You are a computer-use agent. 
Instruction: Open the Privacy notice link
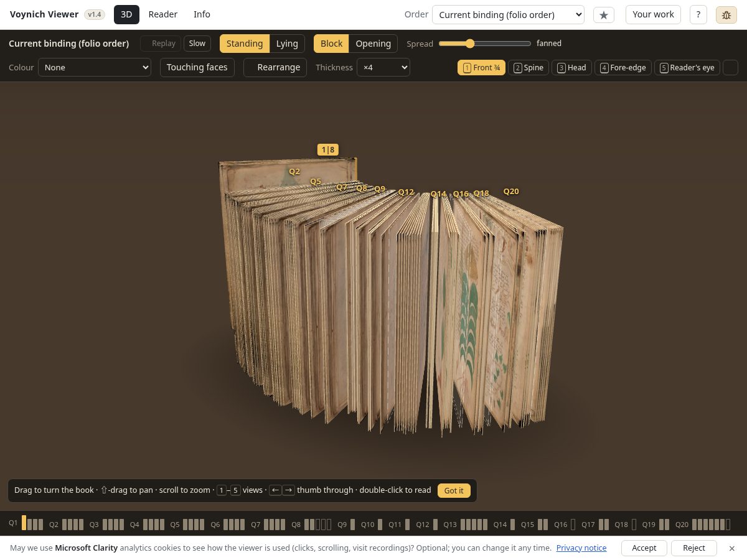[x=581, y=548]
